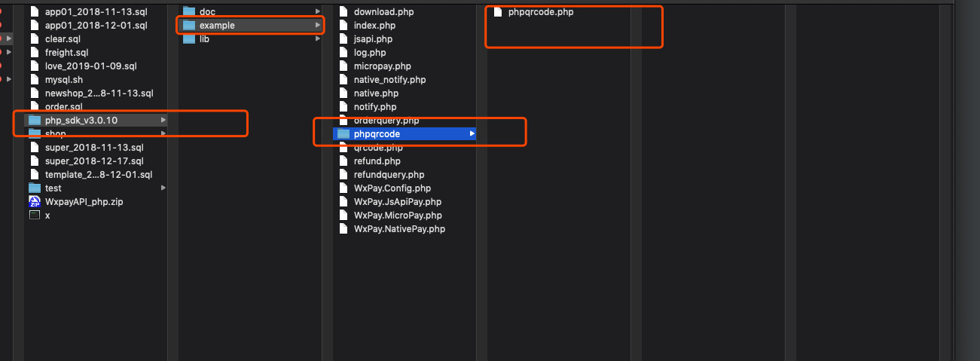The image size is (980, 361).
Task: Select the test folder icon
Action: tap(35, 188)
